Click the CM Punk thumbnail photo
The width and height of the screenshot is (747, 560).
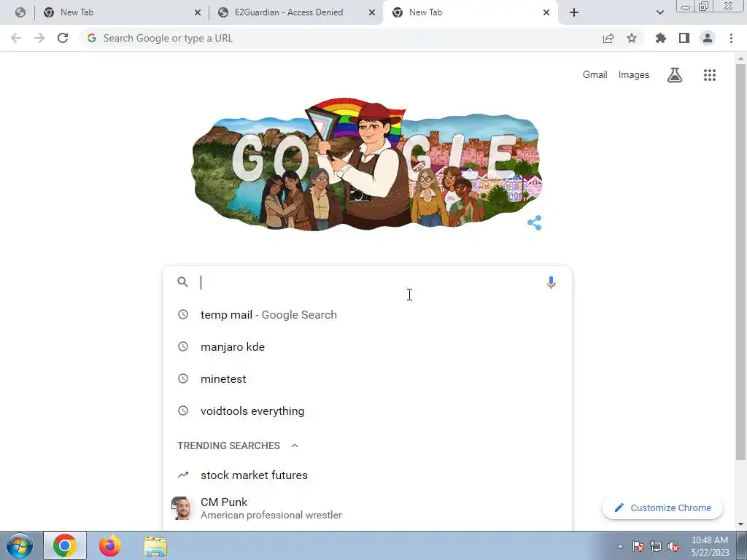(182, 508)
